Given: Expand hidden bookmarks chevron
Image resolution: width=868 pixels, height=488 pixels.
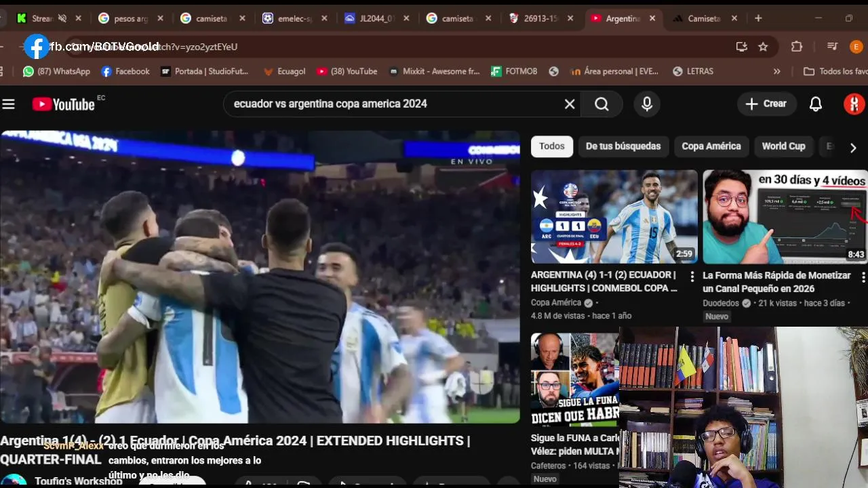Looking at the screenshot, I should click(777, 71).
